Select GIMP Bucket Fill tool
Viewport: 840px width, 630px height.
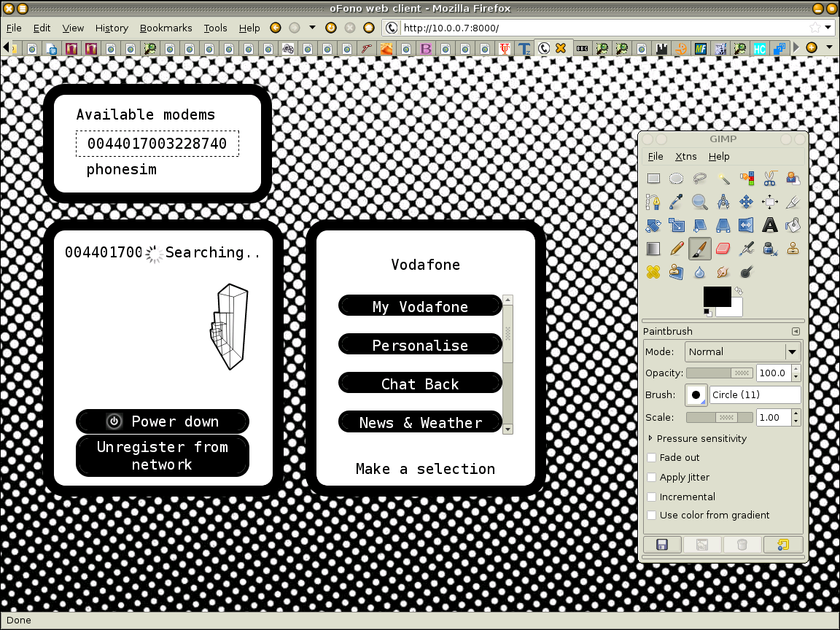pyautogui.click(x=793, y=225)
